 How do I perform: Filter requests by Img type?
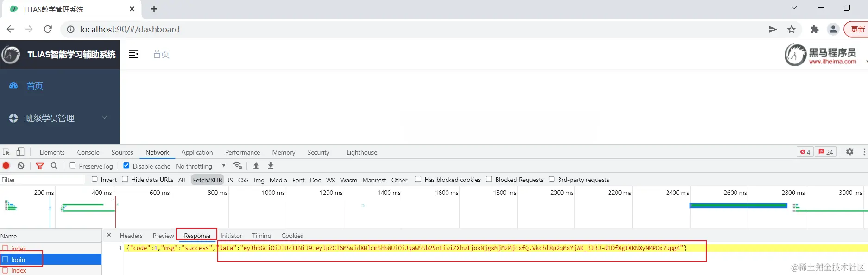point(259,180)
